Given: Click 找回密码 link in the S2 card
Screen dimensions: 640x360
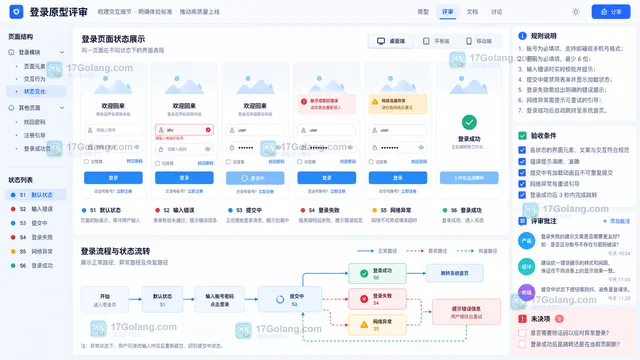Looking at the screenshot, I should (205, 163).
